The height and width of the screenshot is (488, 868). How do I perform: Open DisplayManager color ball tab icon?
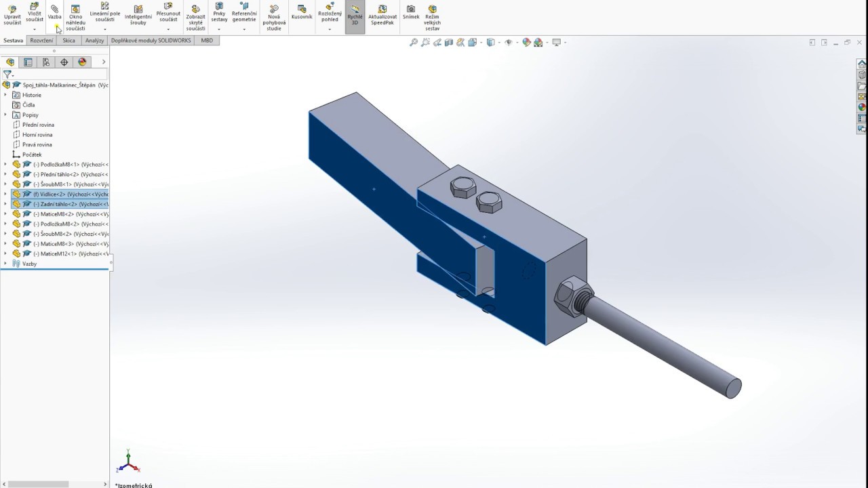(x=82, y=62)
